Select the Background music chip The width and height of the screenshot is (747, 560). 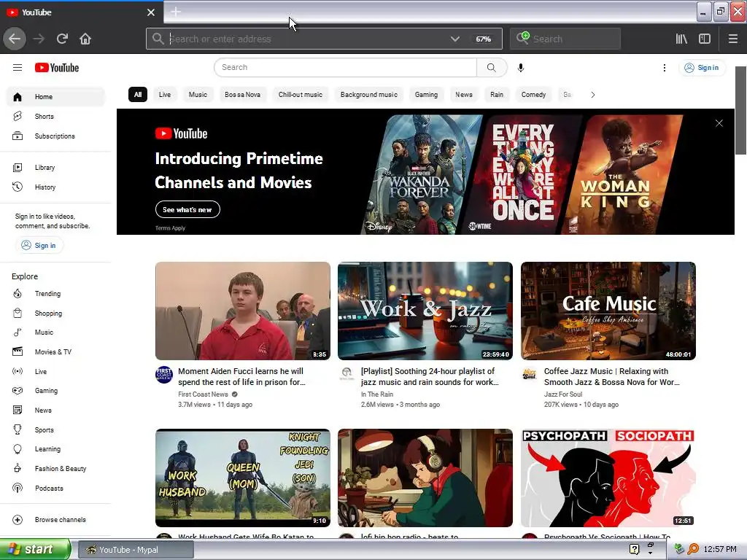coord(368,95)
